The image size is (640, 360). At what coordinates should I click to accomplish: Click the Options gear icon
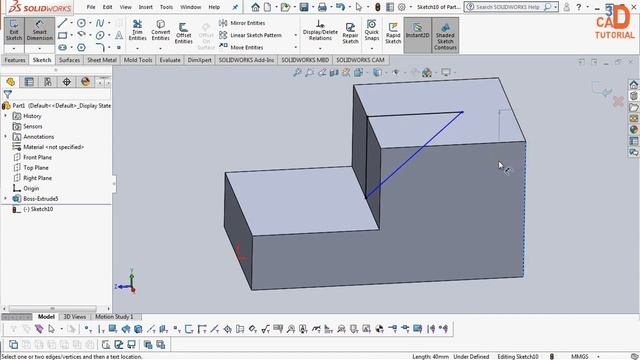pyautogui.click(x=402, y=7)
